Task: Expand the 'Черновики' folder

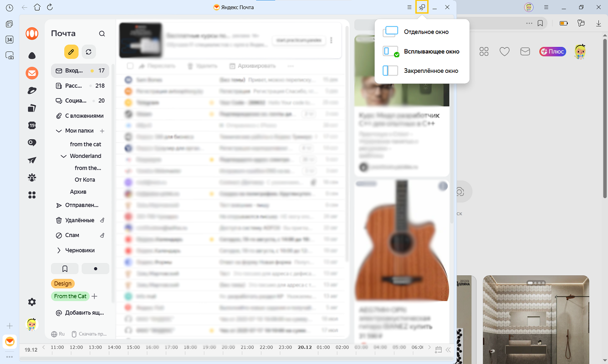Action: (x=59, y=250)
